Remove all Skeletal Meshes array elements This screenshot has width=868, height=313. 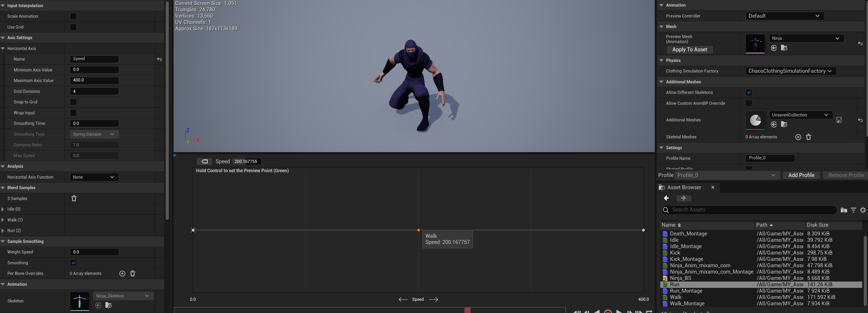[808, 137]
